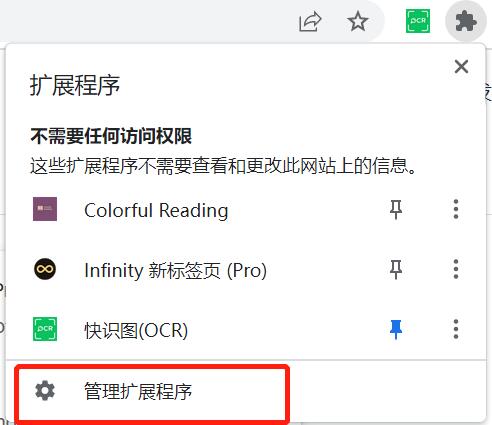This screenshot has width=492, height=425.
Task: Click the Colorful Reading purple icon
Action: click(45, 209)
